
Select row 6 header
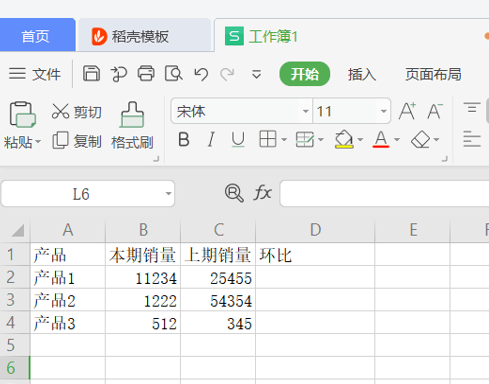(x=15, y=368)
